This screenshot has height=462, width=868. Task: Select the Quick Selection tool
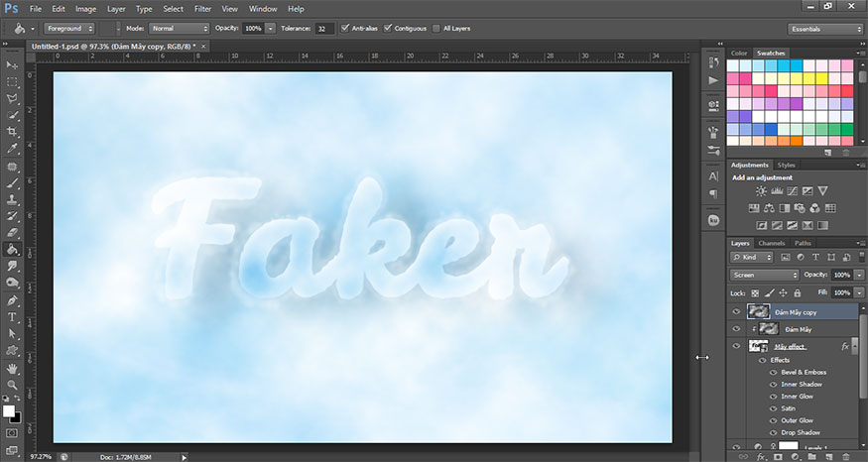tap(12, 115)
